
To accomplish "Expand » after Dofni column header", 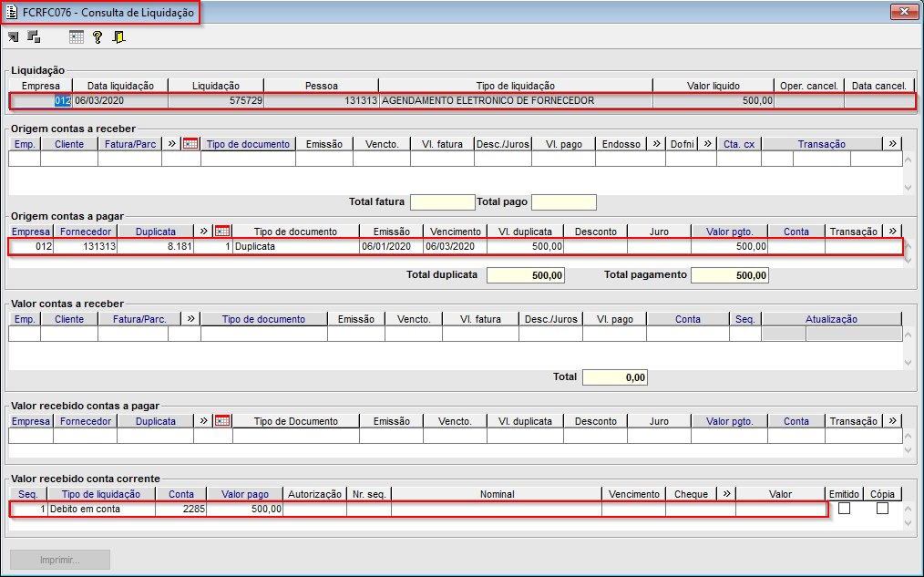I will 708,144.
